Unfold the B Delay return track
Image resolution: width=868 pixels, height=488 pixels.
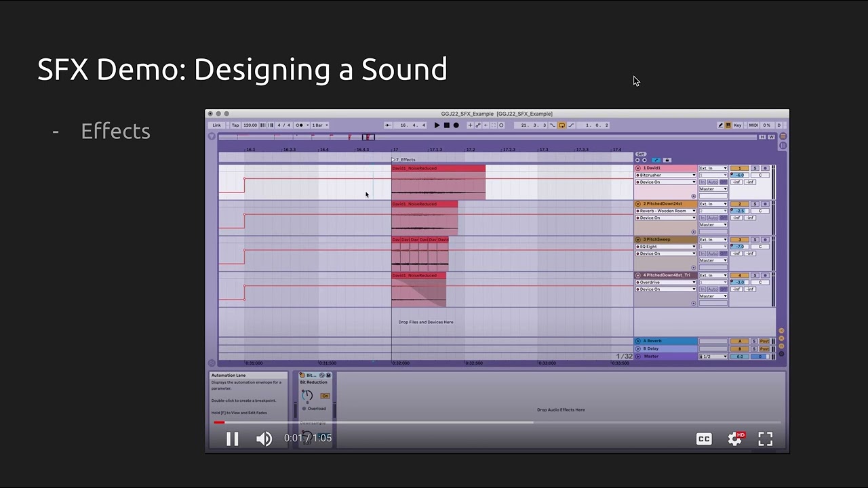pos(638,348)
